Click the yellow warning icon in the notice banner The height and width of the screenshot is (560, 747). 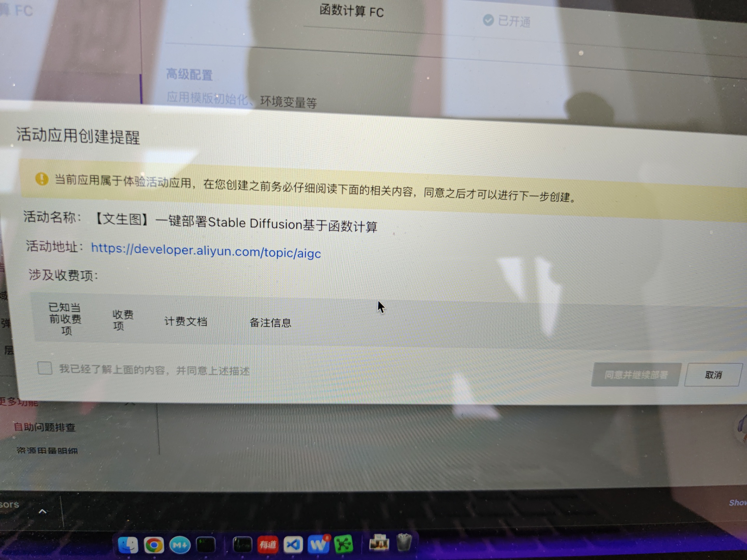coord(42,179)
